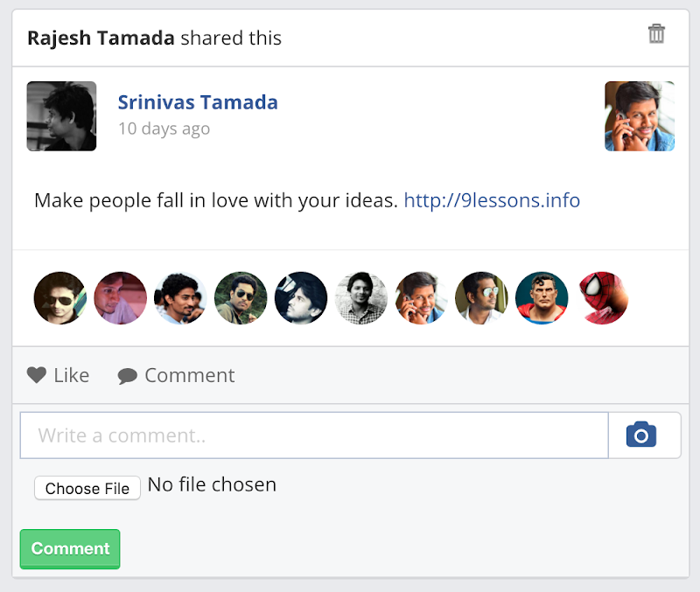Open Srinivas Tamada's profile link
The image size is (700, 592).
[198, 102]
